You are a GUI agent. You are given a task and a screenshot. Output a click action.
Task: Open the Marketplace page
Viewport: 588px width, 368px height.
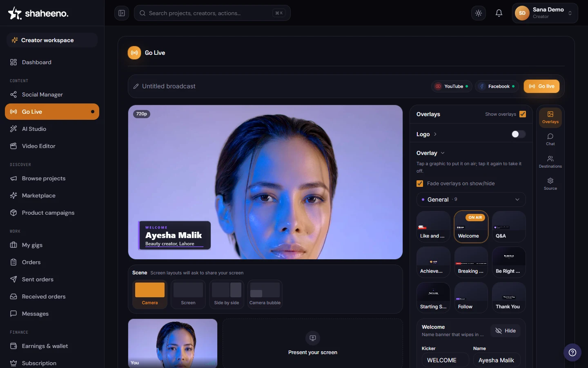[52, 195]
